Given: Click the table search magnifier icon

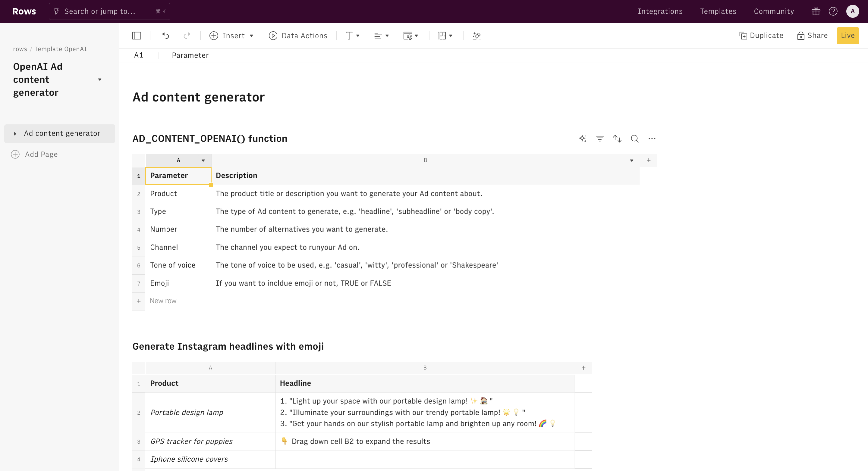Looking at the screenshot, I should pyautogui.click(x=634, y=138).
